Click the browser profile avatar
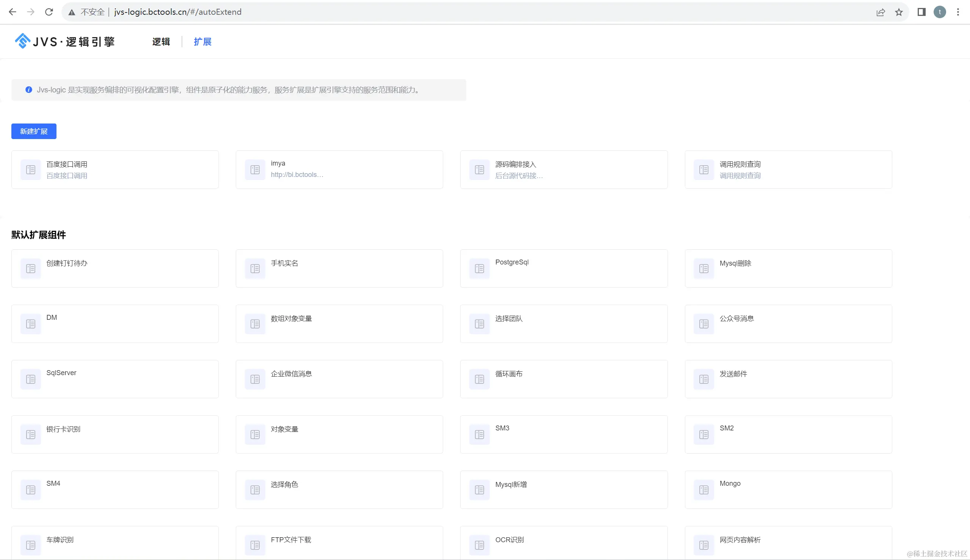Viewport: 970px width, 560px height. pyautogui.click(x=939, y=12)
